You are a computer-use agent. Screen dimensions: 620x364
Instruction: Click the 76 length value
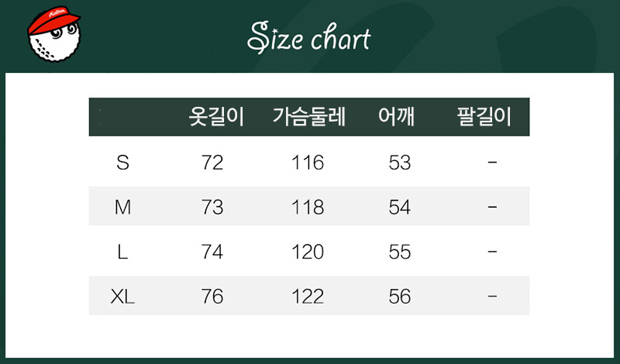[212, 297]
